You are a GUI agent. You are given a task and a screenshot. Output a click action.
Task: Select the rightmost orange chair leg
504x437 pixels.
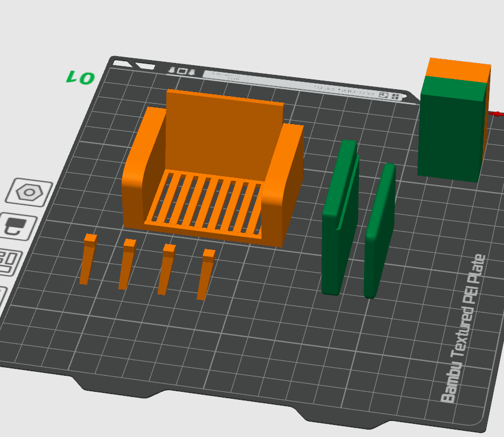(x=206, y=275)
